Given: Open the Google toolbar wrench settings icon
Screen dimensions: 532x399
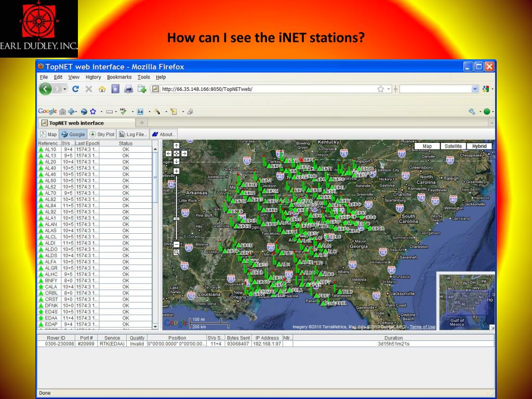Looking at the screenshot, I should pos(472,111).
